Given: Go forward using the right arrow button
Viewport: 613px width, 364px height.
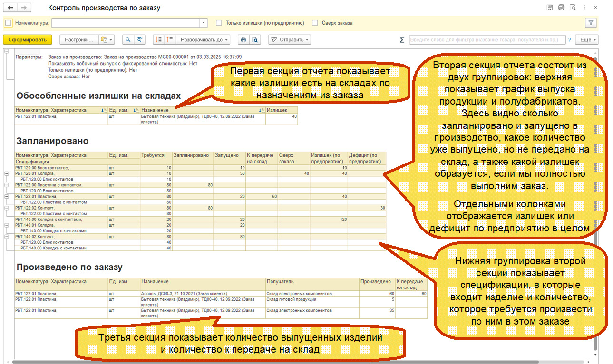Looking at the screenshot, I should point(24,8).
